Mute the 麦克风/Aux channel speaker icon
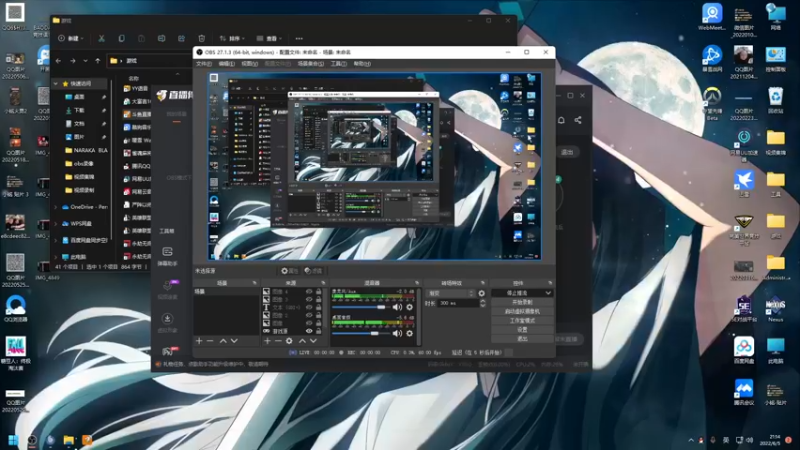The width and height of the screenshot is (800, 450). tap(397, 307)
